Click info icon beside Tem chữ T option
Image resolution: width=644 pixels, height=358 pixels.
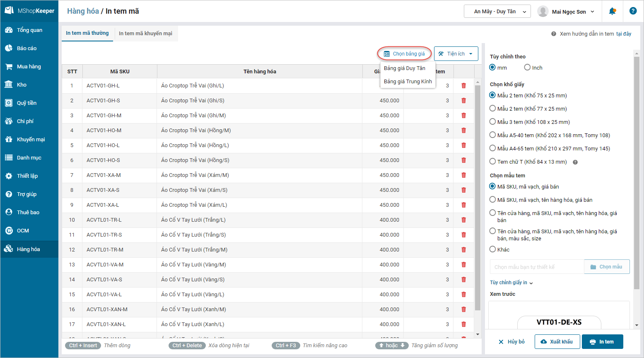click(x=575, y=162)
